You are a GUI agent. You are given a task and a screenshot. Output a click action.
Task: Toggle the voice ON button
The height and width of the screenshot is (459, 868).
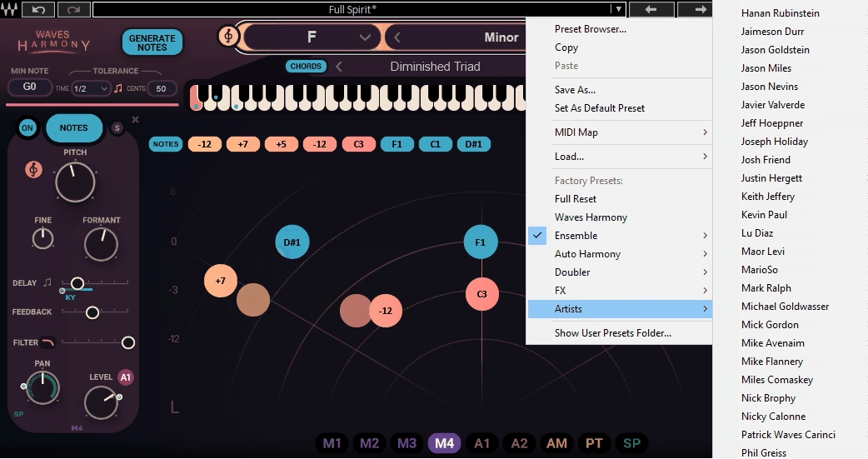pyautogui.click(x=27, y=128)
